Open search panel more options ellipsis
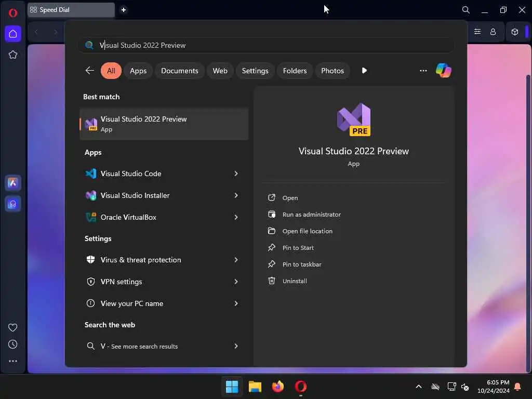The width and height of the screenshot is (532, 399). tap(423, 71)
